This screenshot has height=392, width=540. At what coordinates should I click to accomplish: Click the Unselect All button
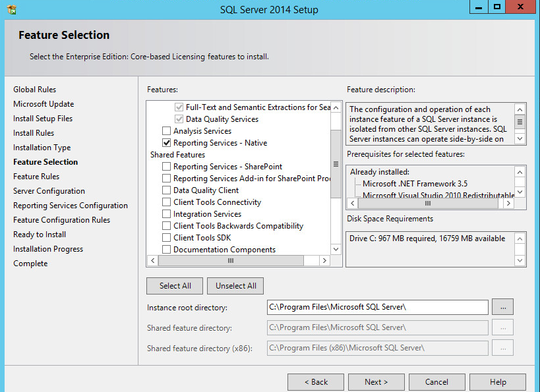[235, 286]
